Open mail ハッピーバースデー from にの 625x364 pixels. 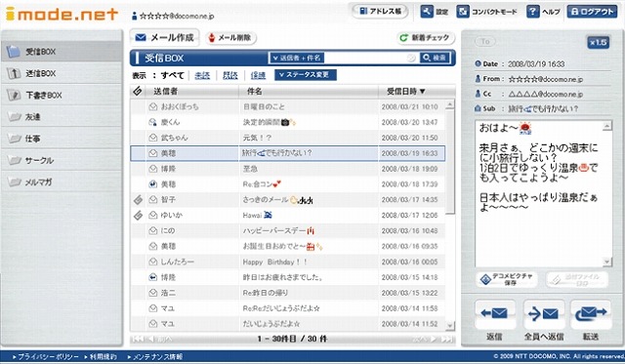pyautogui.click(x=287, y=231)
